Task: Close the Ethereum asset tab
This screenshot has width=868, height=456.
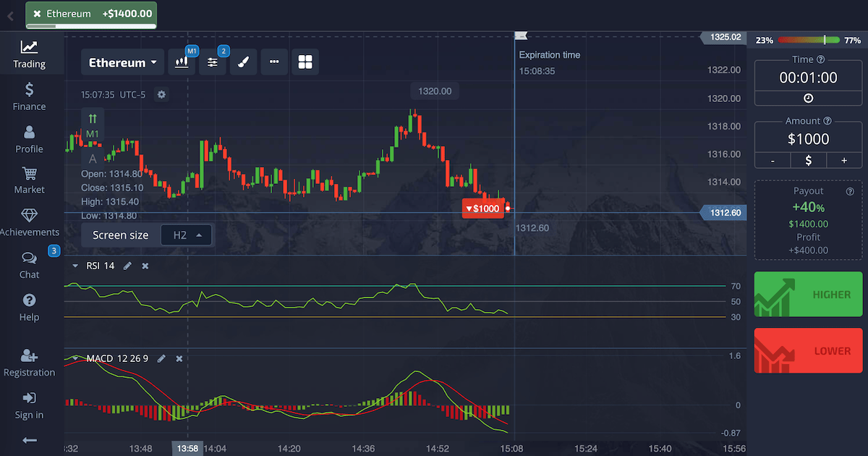Action: coord(37,13)
